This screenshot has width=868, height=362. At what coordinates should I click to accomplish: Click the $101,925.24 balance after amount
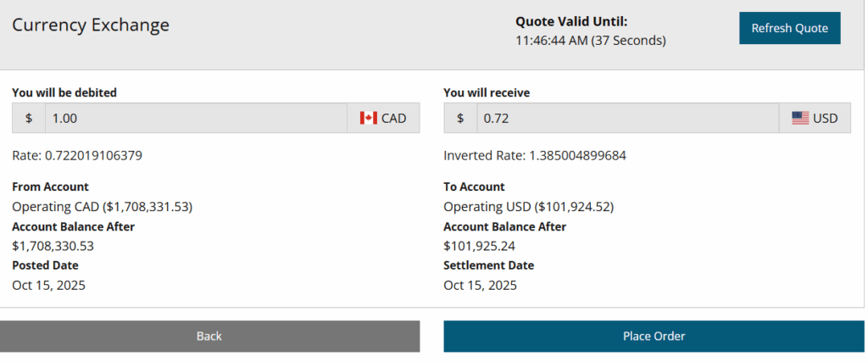pos(479,246)
